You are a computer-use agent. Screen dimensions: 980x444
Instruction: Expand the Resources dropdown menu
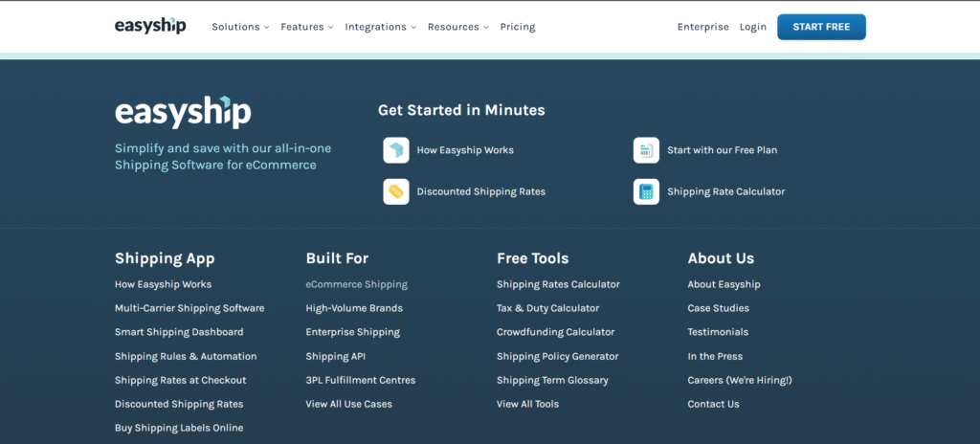pyautogui.click(x=458, y=27)
